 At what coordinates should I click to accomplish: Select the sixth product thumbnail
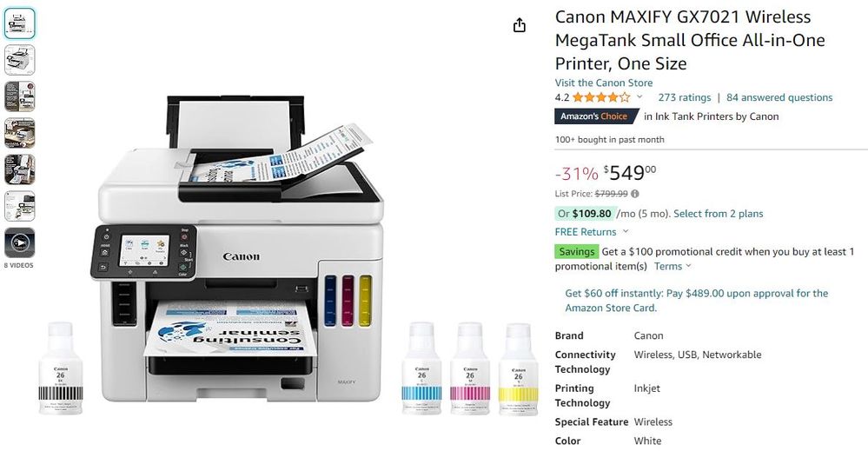click(19, 206)
